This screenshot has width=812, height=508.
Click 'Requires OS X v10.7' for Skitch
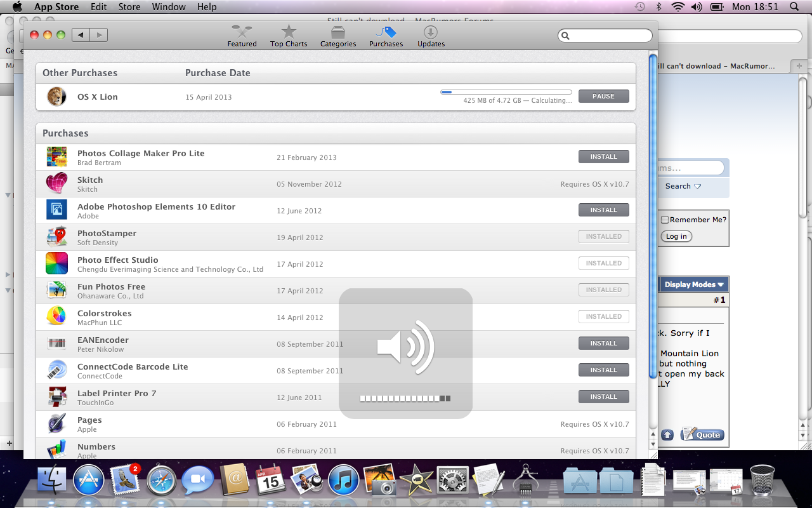point(594,184)
